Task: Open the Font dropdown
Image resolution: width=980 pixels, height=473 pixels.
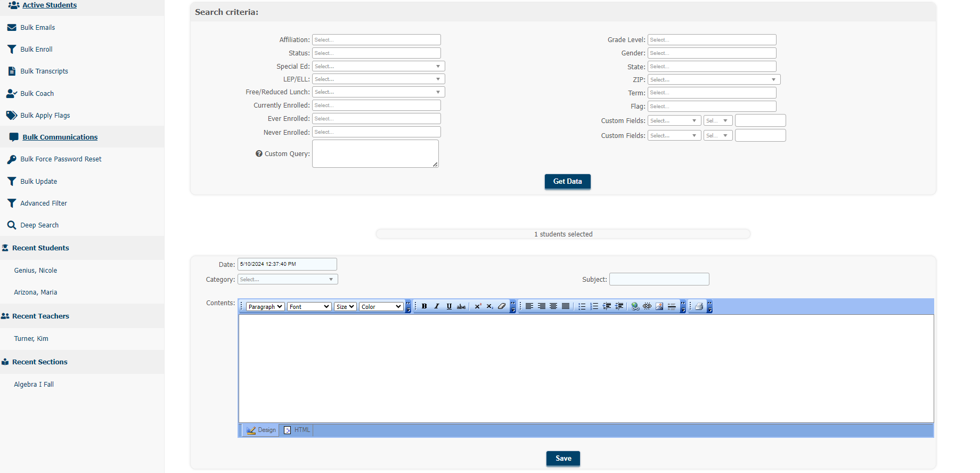Action: click(x=309, y=307)
